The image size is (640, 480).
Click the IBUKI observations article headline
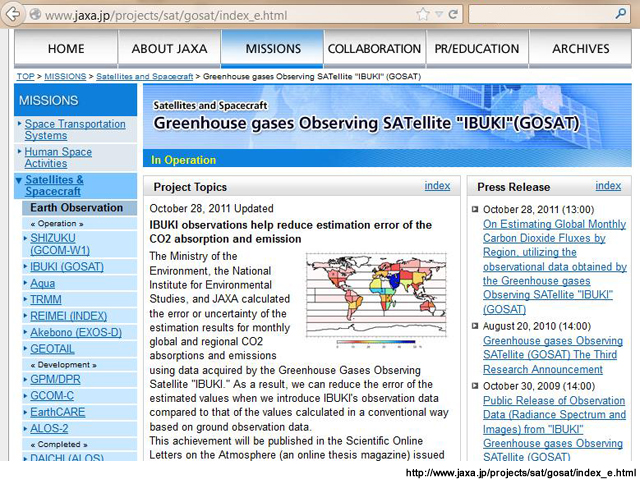point(291,232)
